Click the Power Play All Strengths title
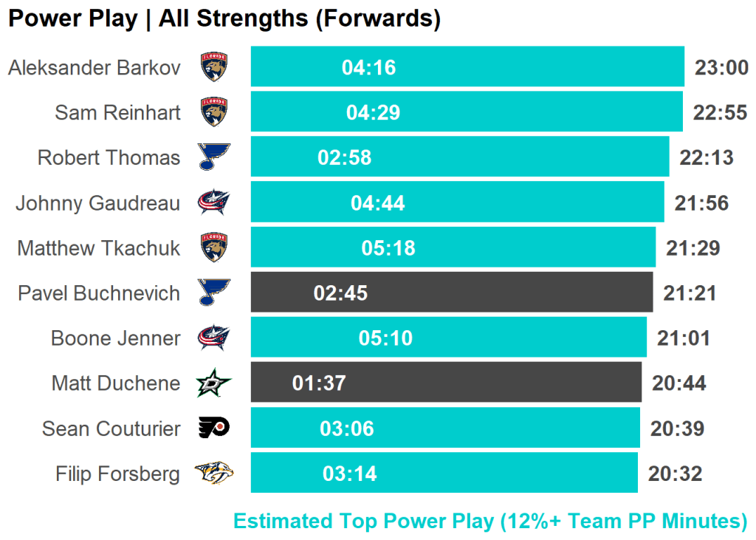Screen dimensions: 756x540 click(224, 19)
